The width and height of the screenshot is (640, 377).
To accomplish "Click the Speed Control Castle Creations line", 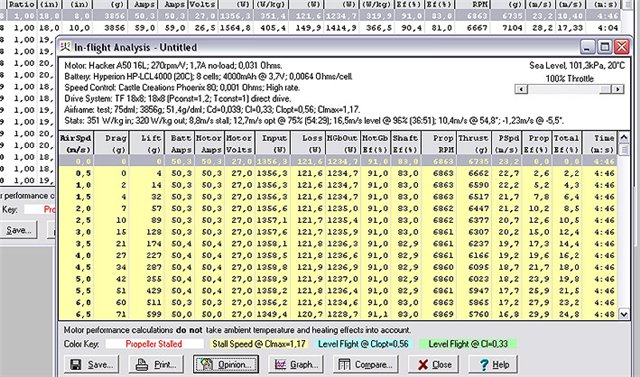I will tap(182, 88).
